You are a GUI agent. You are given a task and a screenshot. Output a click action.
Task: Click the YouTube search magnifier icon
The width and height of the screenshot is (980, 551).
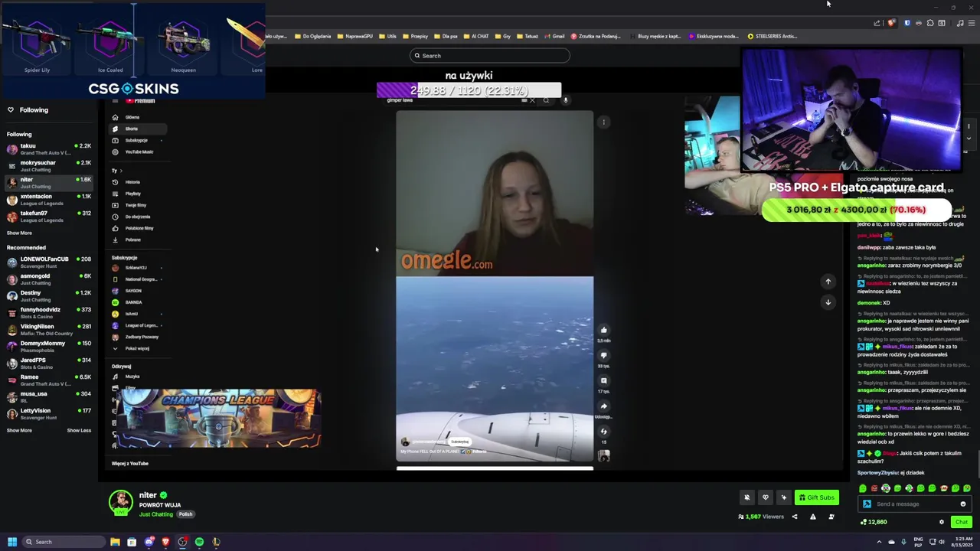click(546, 100)
